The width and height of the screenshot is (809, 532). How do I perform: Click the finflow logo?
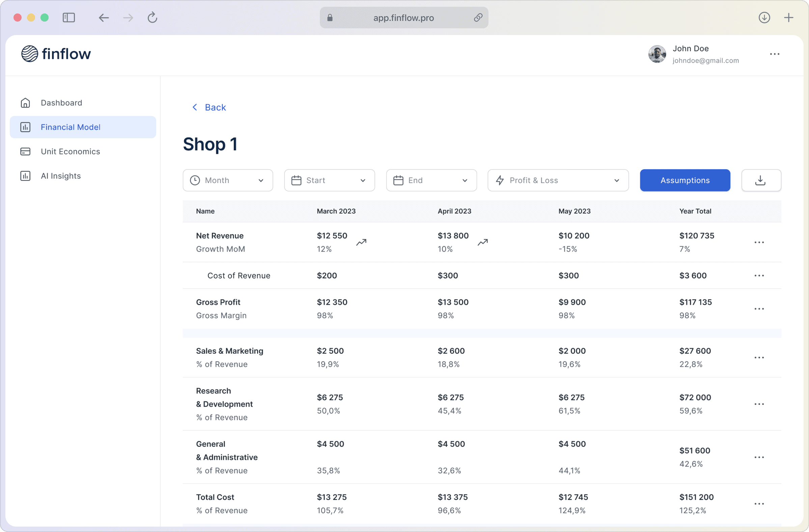[56, 54]
